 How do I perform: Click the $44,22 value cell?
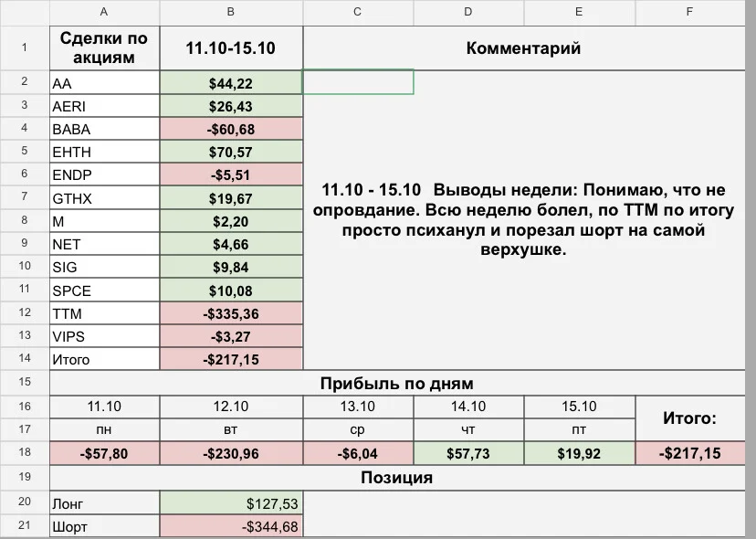point(231,83)
